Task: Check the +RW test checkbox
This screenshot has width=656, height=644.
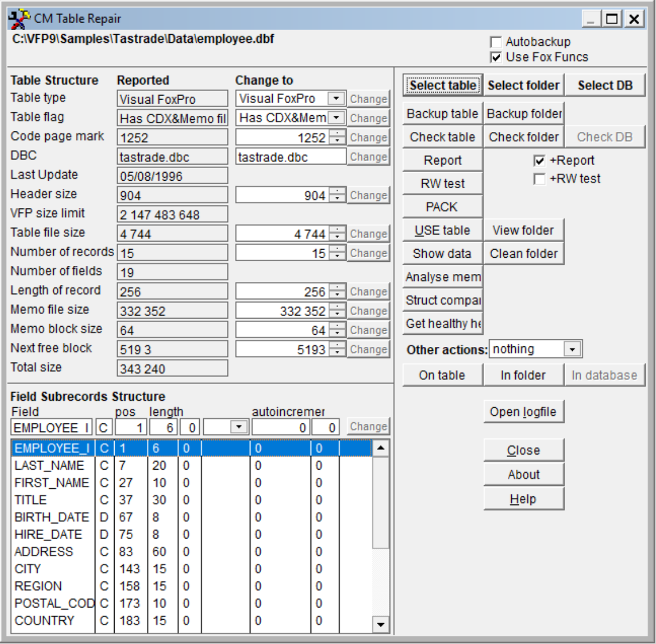Action: coord(539,179)
